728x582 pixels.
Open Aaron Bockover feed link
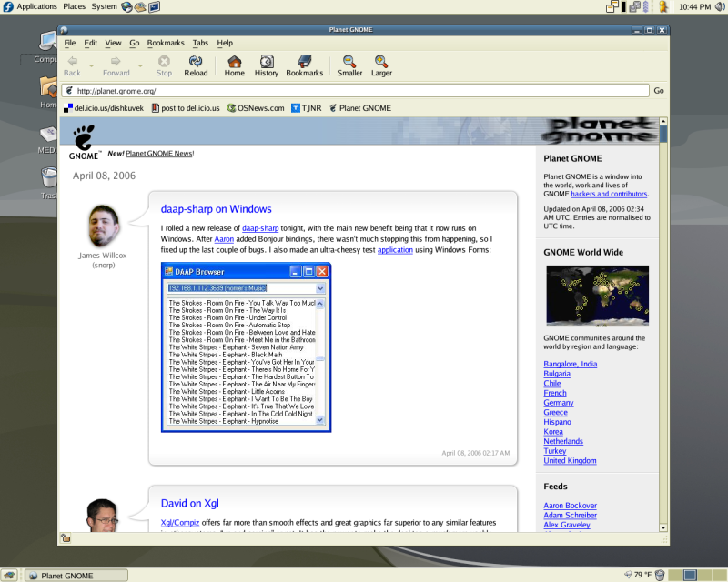pos(571,506)
